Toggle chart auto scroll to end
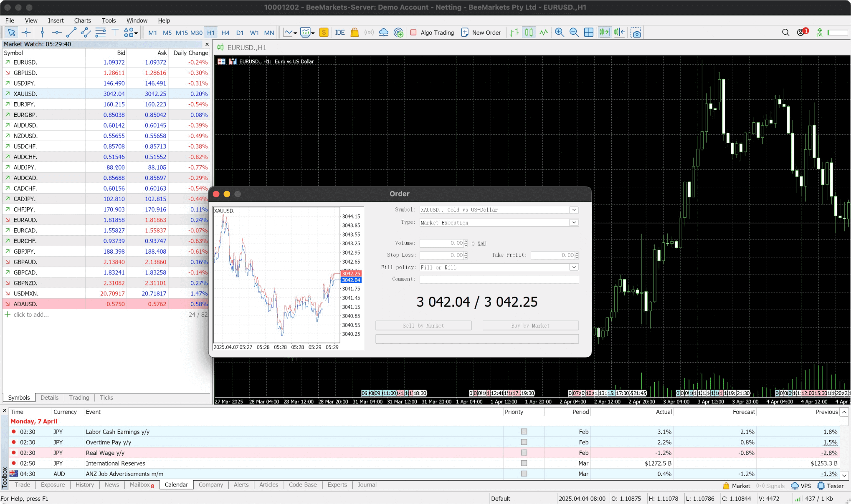Screen dimensions: 851x504 pos(604,33)
